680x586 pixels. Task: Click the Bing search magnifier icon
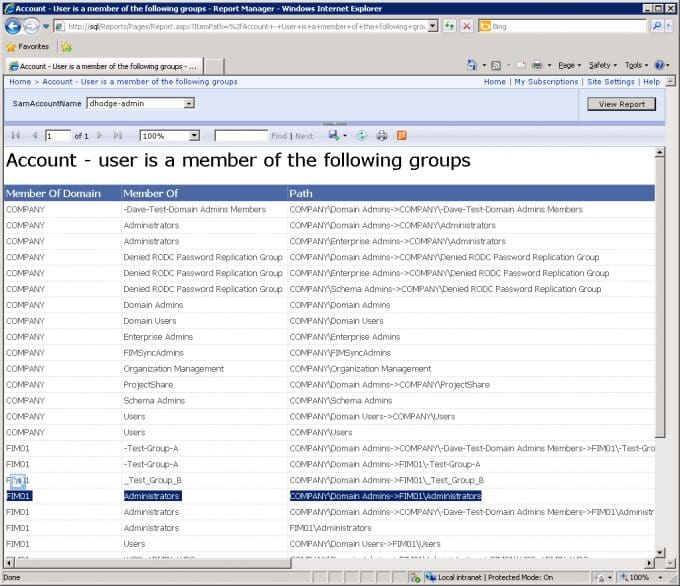pyautogui.click(x=657, y=26)
